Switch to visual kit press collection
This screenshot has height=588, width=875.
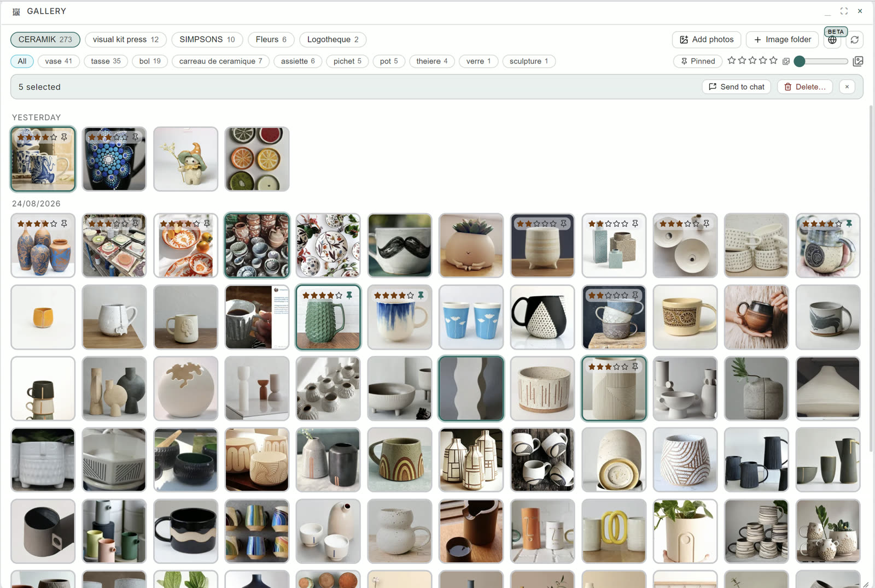(126, 39)
